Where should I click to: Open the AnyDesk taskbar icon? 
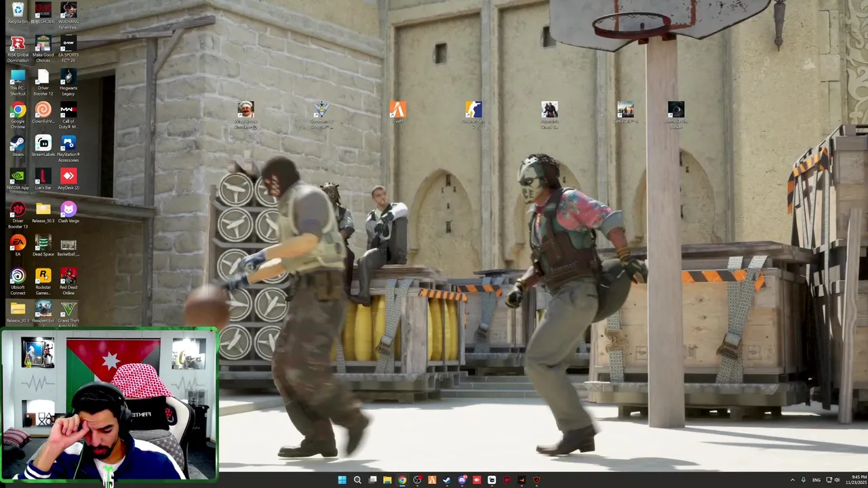click(477, 480)
